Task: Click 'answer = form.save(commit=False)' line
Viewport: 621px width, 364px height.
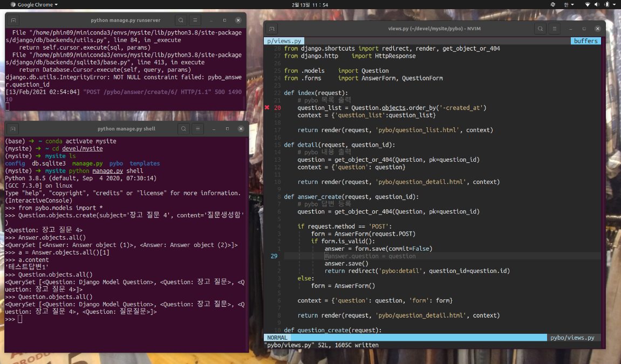Action: pos(378,249)
